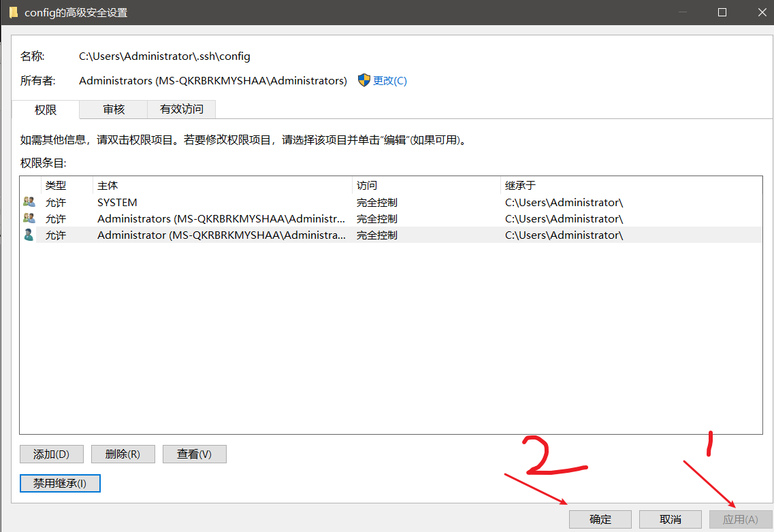The image size is (774, 532).
Task: Click the Administrators group icon
Action: coord(29,218)
